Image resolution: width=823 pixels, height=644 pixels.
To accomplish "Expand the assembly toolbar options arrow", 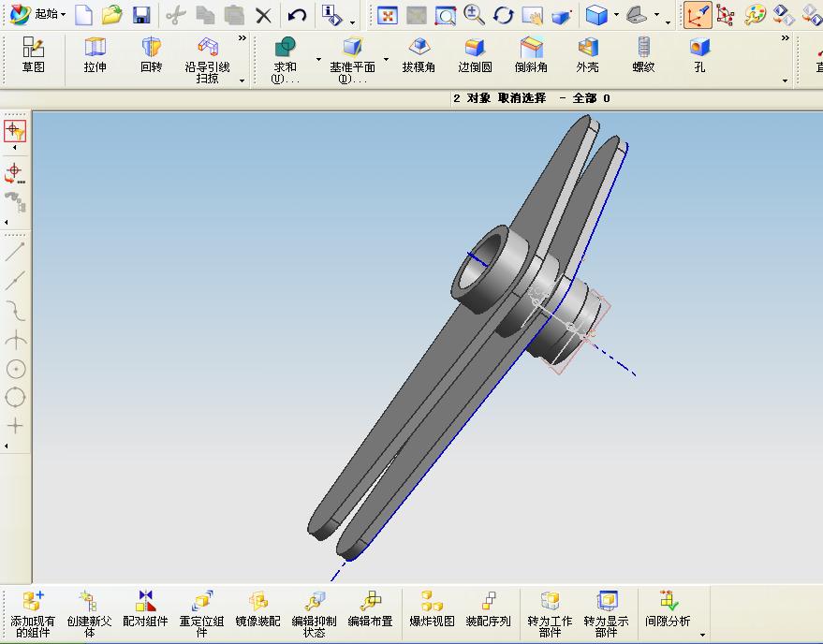I will pyautogui.click(x=702, y=635).
